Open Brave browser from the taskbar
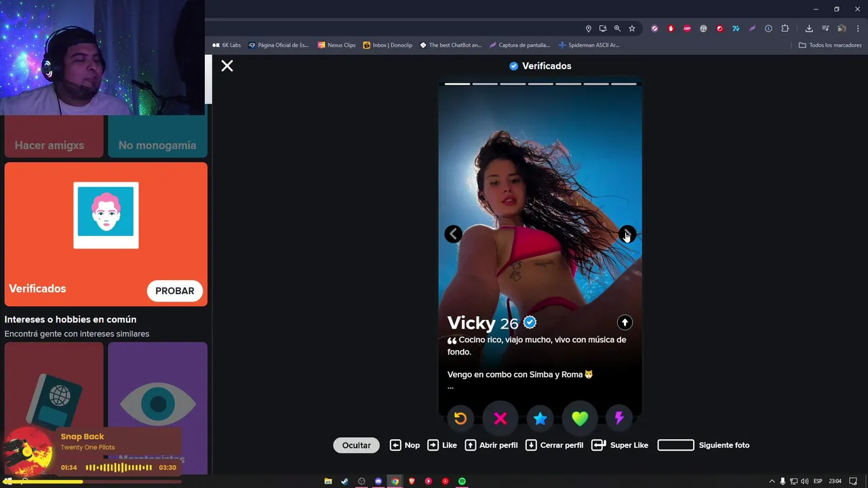 pyautogui.click(x=412, y=481)
